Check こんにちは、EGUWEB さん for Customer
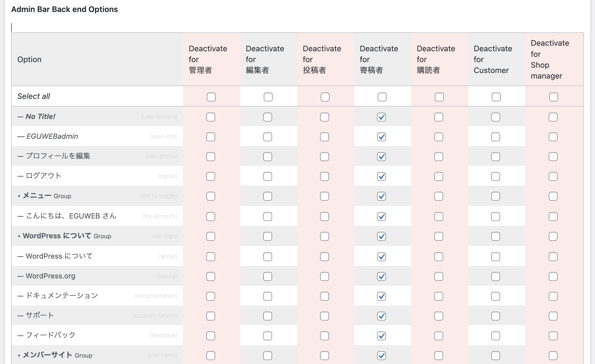Viewport: 595px width, 364px height. 496,217
